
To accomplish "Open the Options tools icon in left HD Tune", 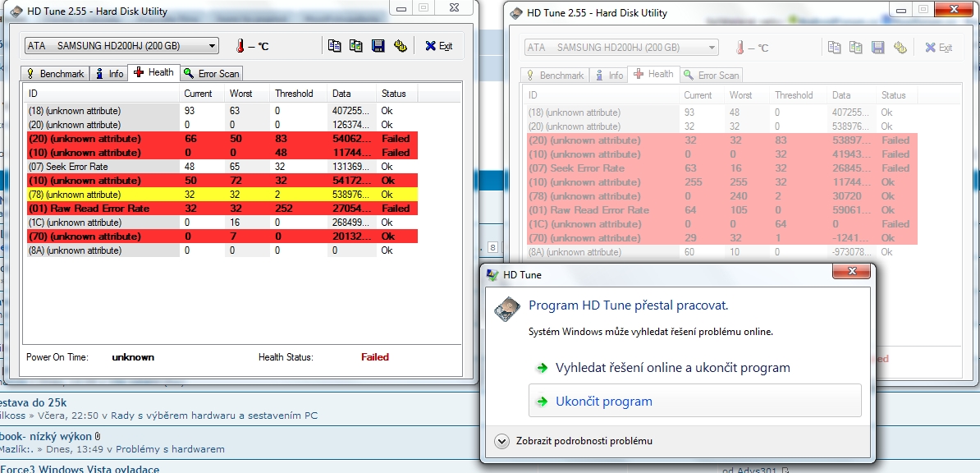I will (400, 46).
